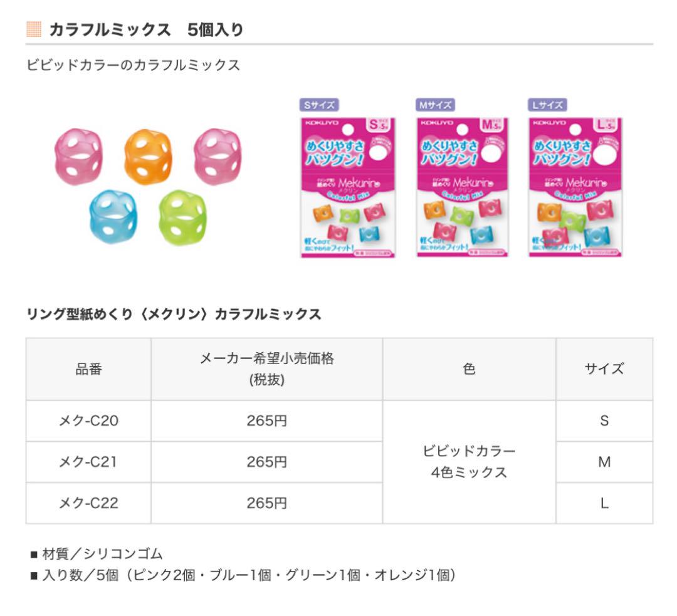Click the メーカー希望小売価格 column header
This screenshot has width=677, height=616.
(x=267, y=369)
